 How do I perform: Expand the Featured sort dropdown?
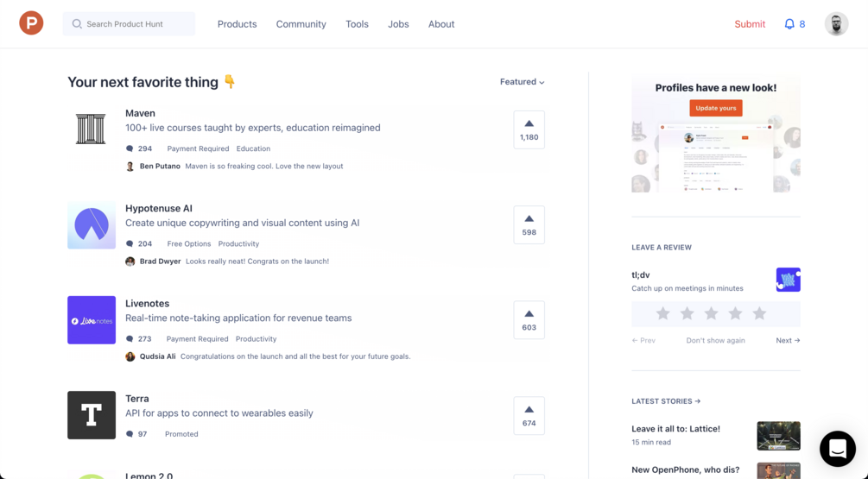[522, 82]
